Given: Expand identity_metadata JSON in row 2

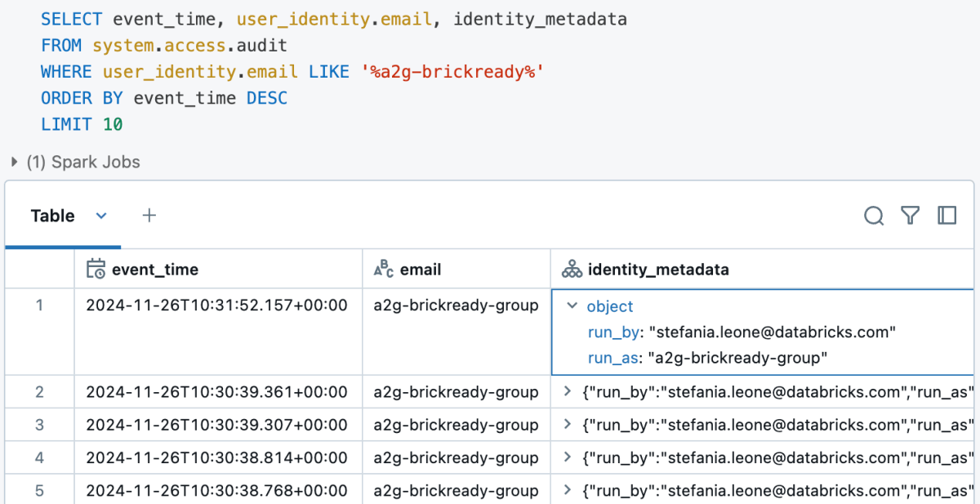Looking at the screenshot, I should [x=568, y=392].
